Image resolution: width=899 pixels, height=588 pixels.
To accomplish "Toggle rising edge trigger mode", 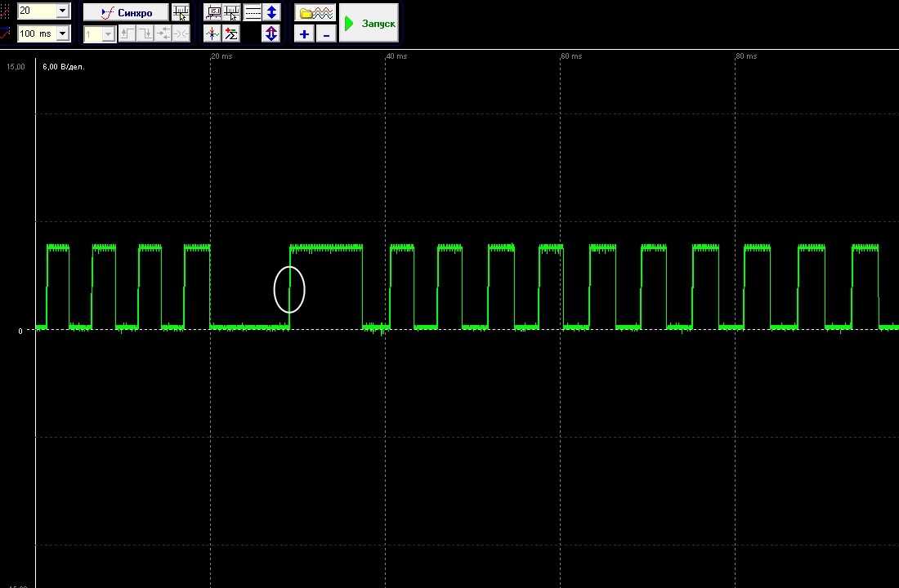I will pos(127,34).
